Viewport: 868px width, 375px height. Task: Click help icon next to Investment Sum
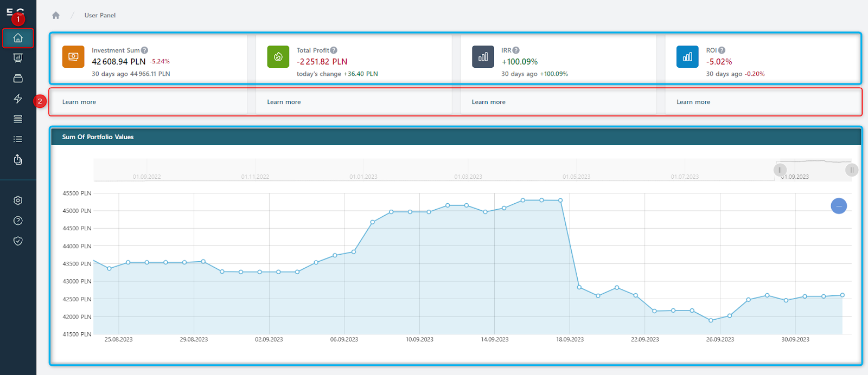click(x=145, y=50)
